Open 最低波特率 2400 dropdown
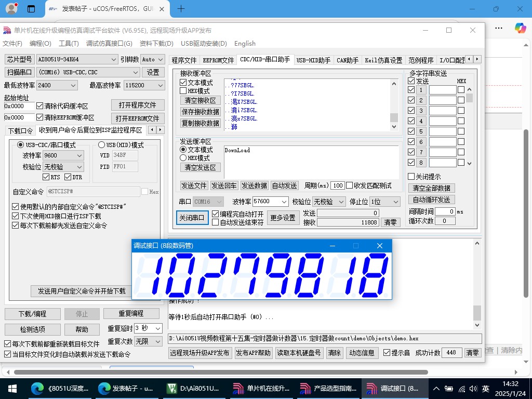 point(57,86)
